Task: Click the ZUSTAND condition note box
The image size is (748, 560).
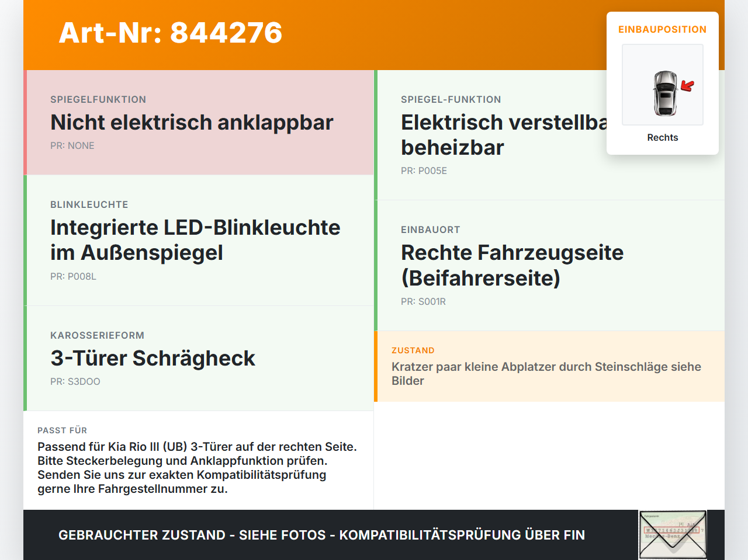Action: coord(549,367)
